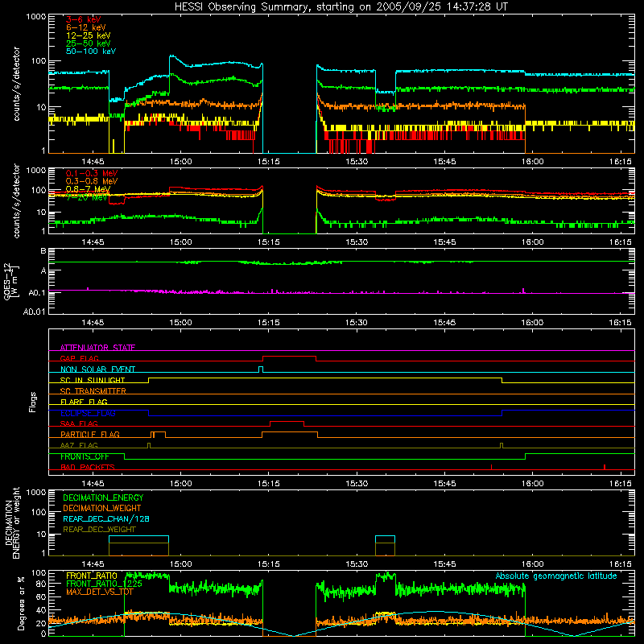Click the SAA_FLAG label
Image resolution: width=644 pixels, height=644 pixels.
pyautogui.click(x=79, y=423)
